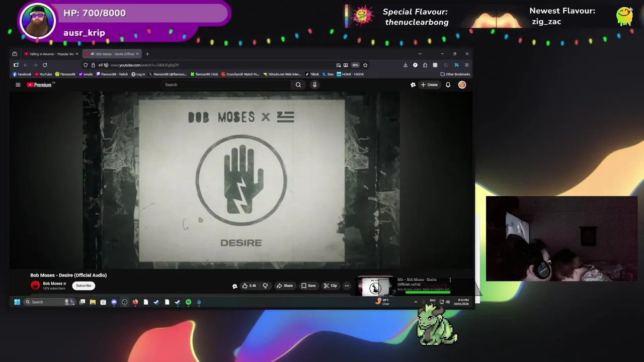Viewport: 644px width, 362px height.
Task: Go to YouTube Premium home logo
Action: click(x=39, y=85)
